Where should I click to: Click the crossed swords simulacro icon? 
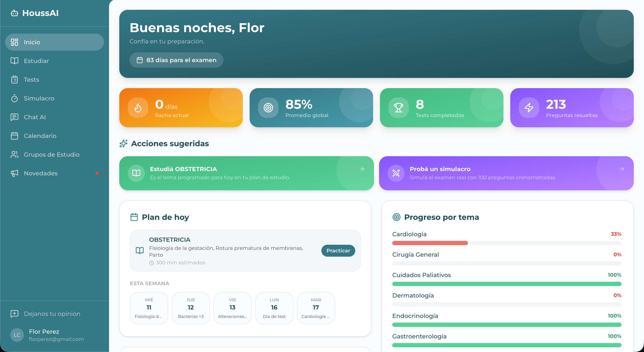(396, 173)
